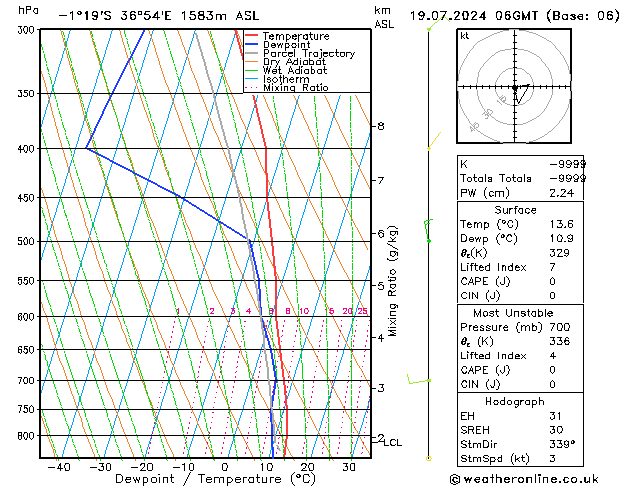
Task: Click the wind barb at 500 hPa
Action: tap(428, 231)
